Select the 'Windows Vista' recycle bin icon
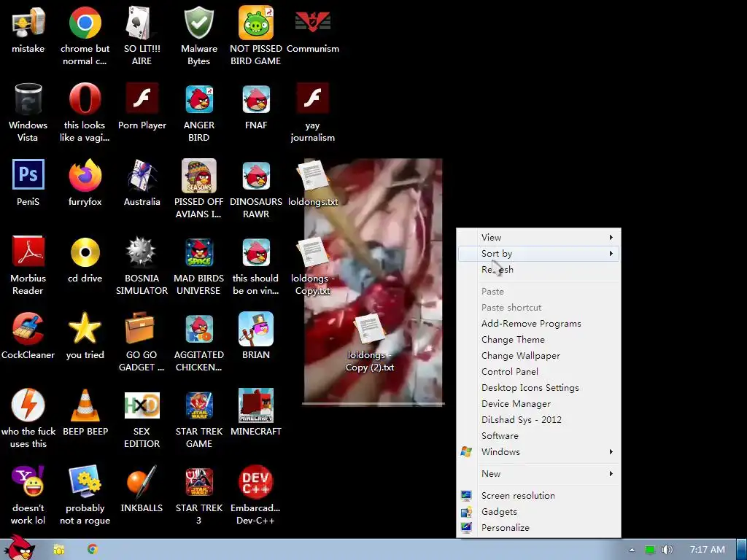Viewport: 747px width, 560px height. tap(28, 99)
